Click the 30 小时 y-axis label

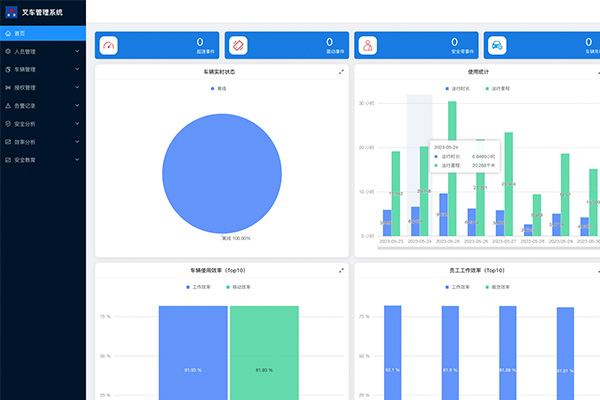click(x=366, y=103)
